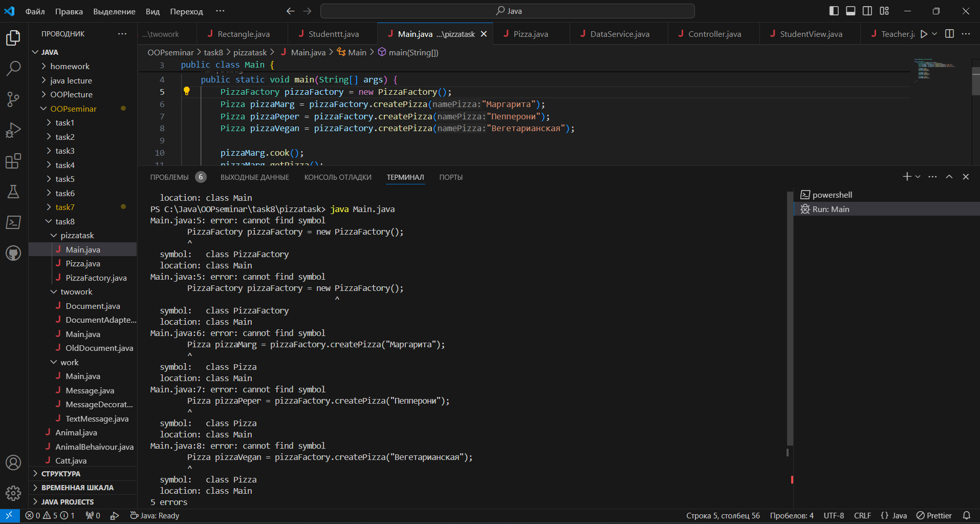Click the lightbulb quick fix on line 5
Screen dimensions: 980x524
click(187, 91)
